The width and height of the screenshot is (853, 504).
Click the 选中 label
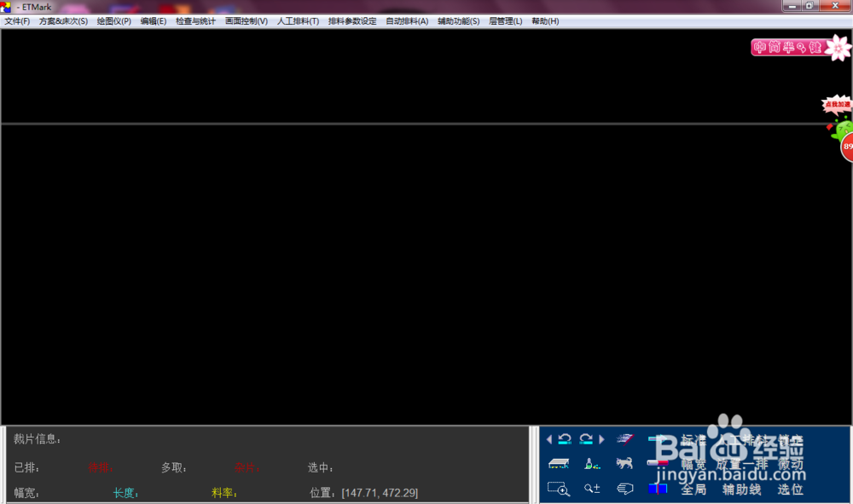(320, 467)
